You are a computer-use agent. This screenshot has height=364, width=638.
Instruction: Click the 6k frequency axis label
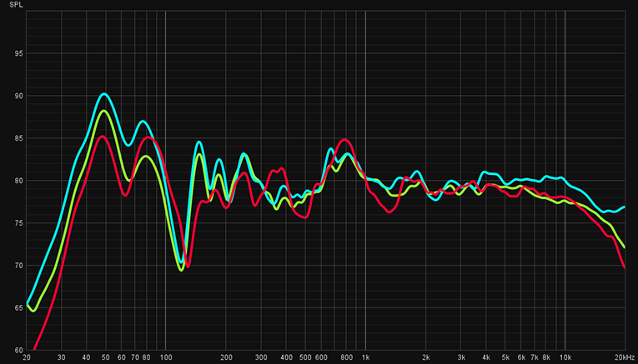pyautogui.click(x=521, y=358)
